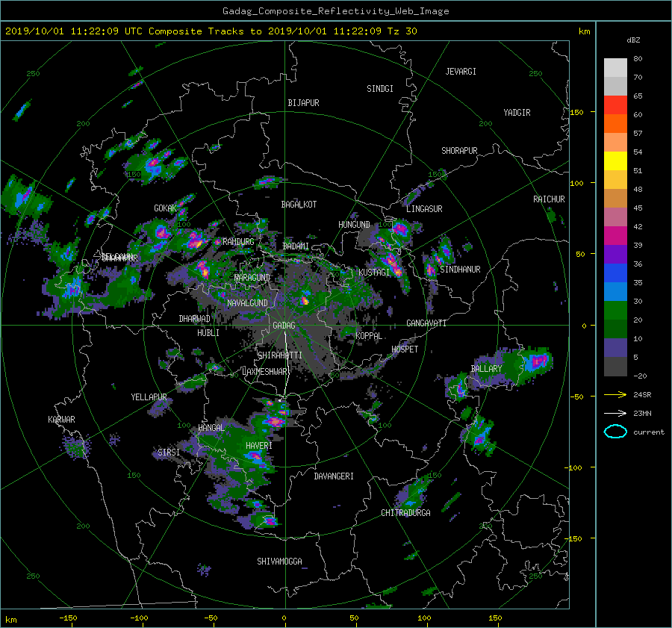Click the SHORAPUR city label

point(459,151)
